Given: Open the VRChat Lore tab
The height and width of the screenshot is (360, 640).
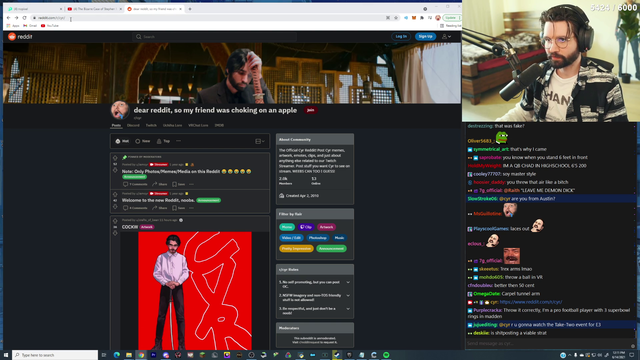Looking at the screenshot, I should pos(198,125).
